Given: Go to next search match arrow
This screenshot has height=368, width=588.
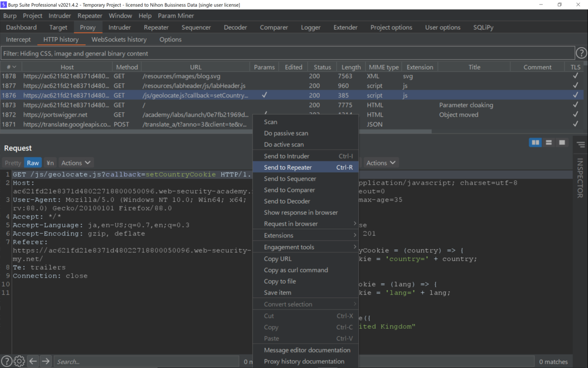Looking at the screenshot, I should (x=46, y=362).
